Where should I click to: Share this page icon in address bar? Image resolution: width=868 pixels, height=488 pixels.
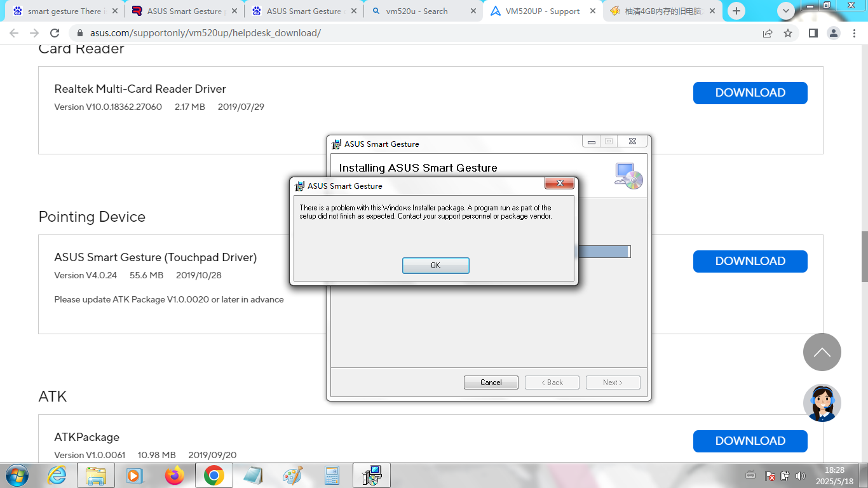coord(768,33)
